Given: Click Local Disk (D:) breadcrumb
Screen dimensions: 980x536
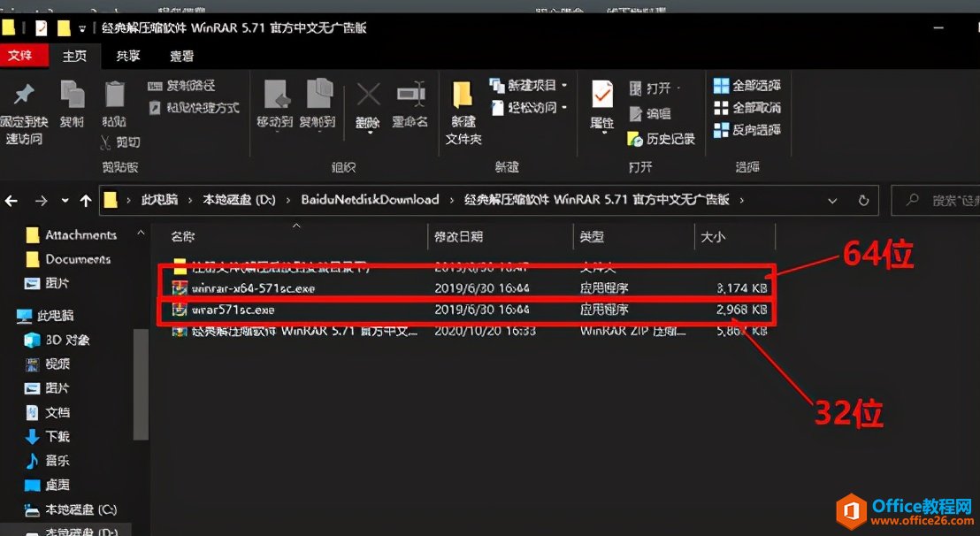Looking at the screenshot, I should click(x=239, y=200).
